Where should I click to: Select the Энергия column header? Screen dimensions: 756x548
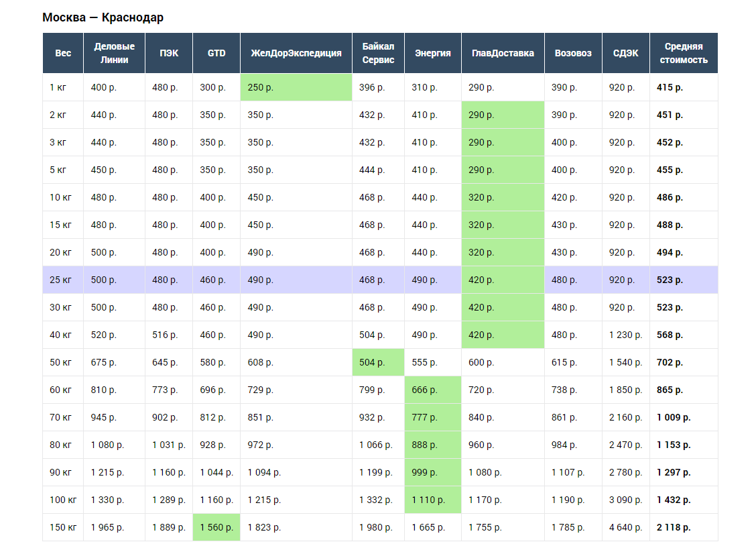tap(433, 53)
